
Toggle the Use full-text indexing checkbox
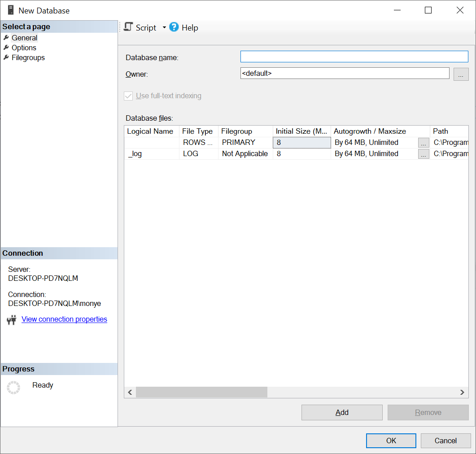click(x=128, y=96)
